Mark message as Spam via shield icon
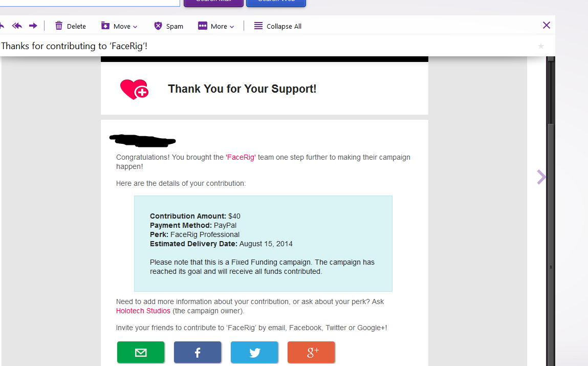The image size is (588, 366). click(x=168, y=26)
